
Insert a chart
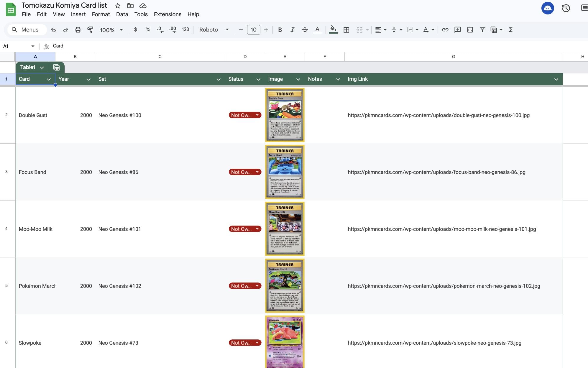pyautogui.click(x=470, y=30)
